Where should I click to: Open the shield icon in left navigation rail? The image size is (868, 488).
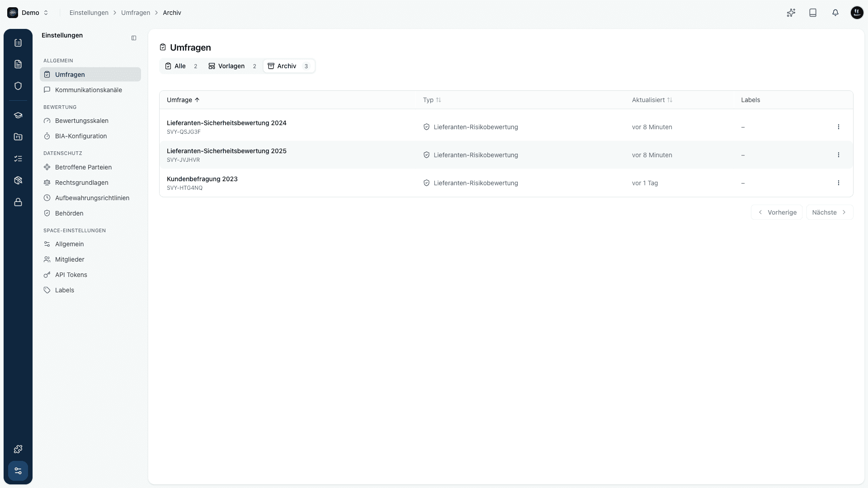(x=18, y=86)
